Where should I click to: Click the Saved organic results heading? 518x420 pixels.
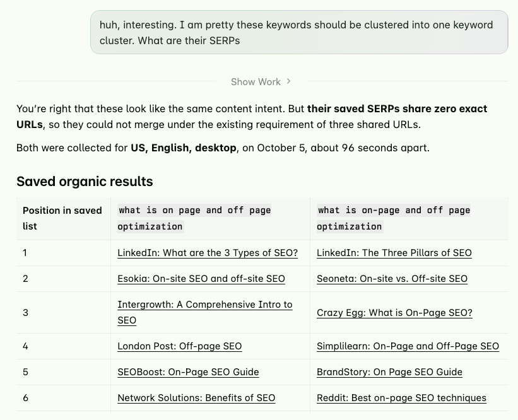click(85, 181)
